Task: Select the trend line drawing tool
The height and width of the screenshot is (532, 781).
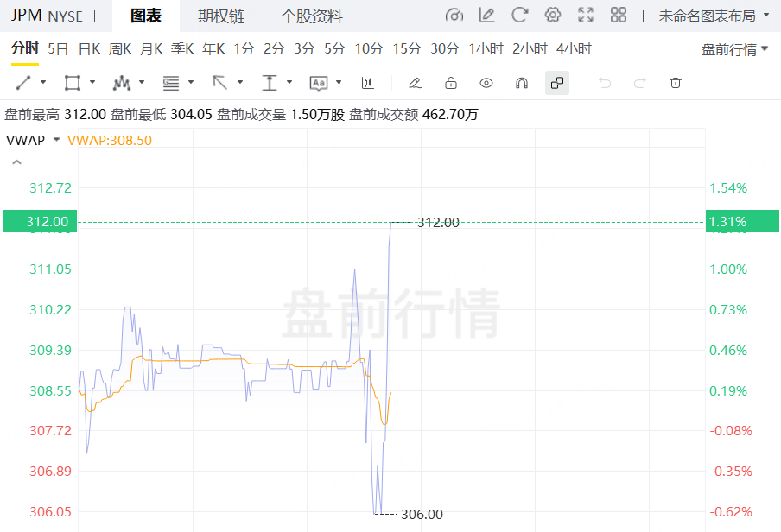Action: point(23,83)
